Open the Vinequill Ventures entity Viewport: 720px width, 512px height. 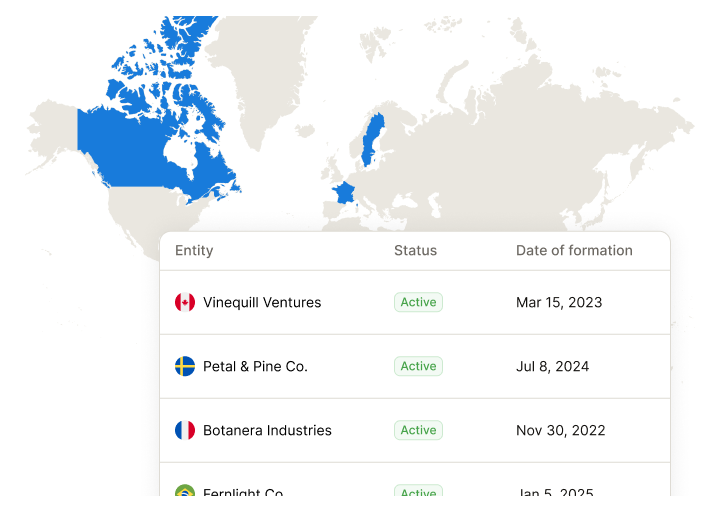tap(262, 302)
